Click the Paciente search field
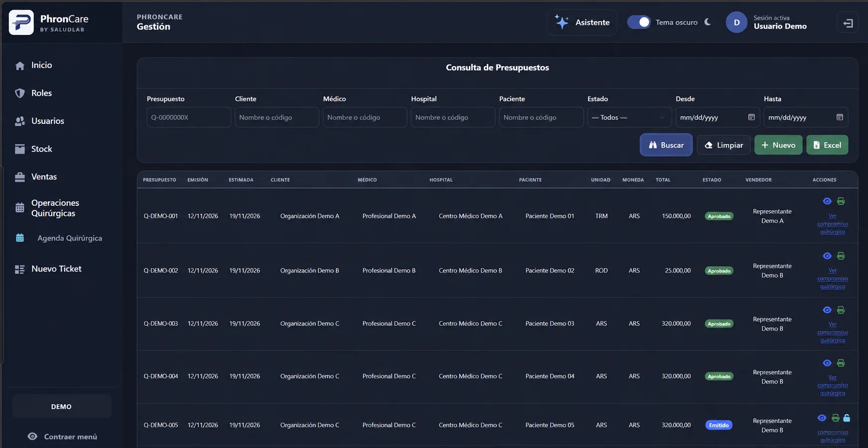Screen dimensions: 868x448 coord(541,117)
